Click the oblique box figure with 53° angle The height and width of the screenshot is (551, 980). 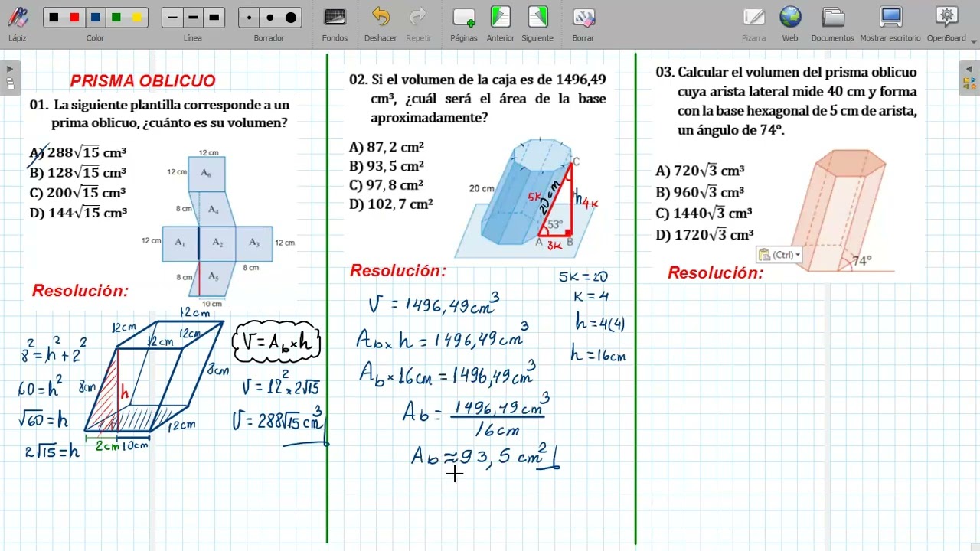click(x=527, y=197)
